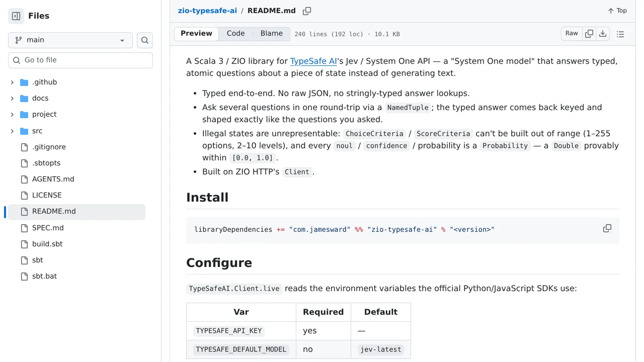Expand the src folder chevron

pyautogui.click(x=12, y=131)
